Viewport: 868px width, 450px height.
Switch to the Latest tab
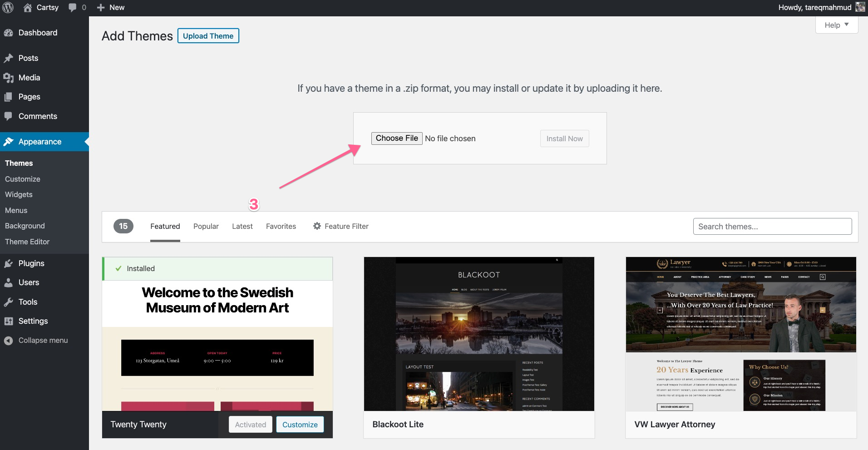242,226
